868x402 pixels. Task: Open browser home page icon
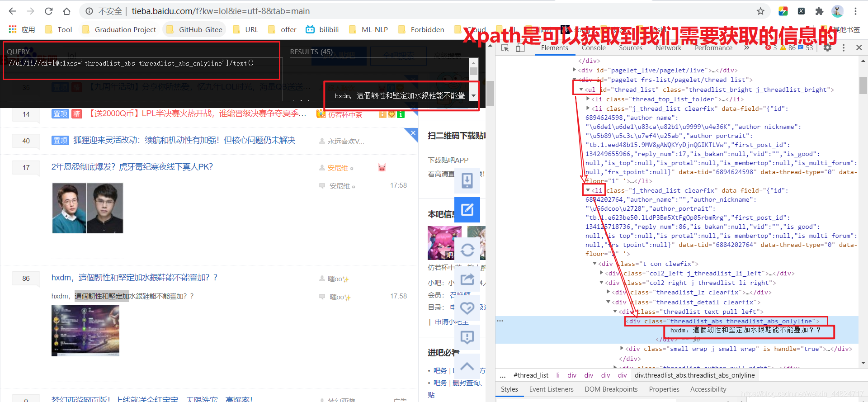[x=66, y=11]
